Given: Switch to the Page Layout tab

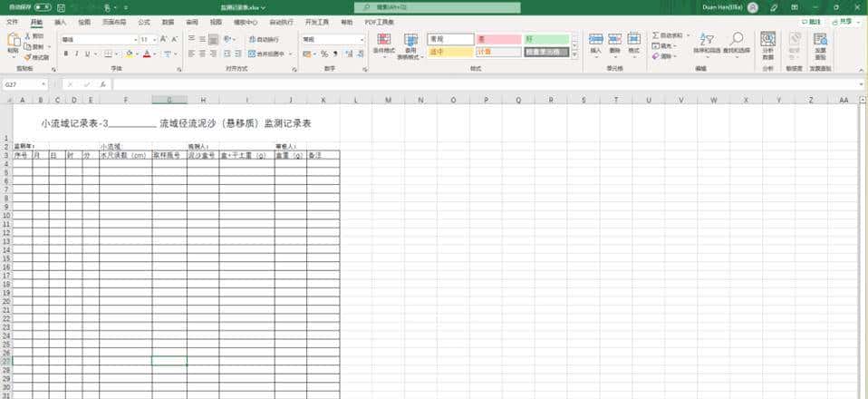Looking at the screenshot, I should tap(113, 22).
